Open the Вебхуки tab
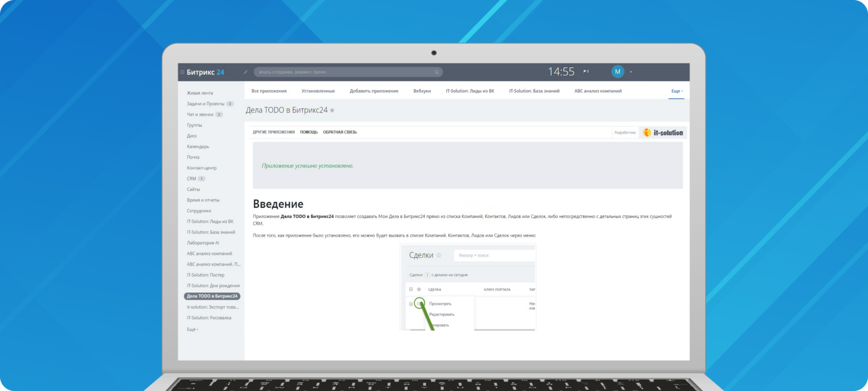The image size is (868, 391). [x=422, y=91]
